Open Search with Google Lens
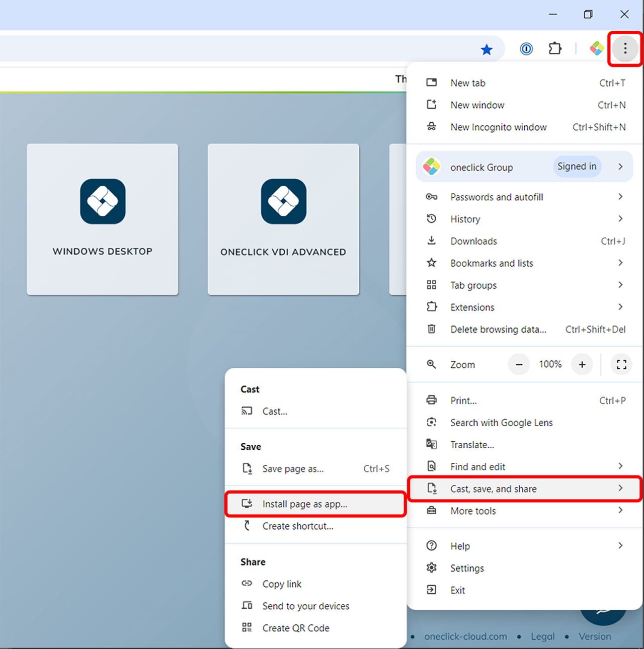 pyautogui.click(x=501, y=422)
